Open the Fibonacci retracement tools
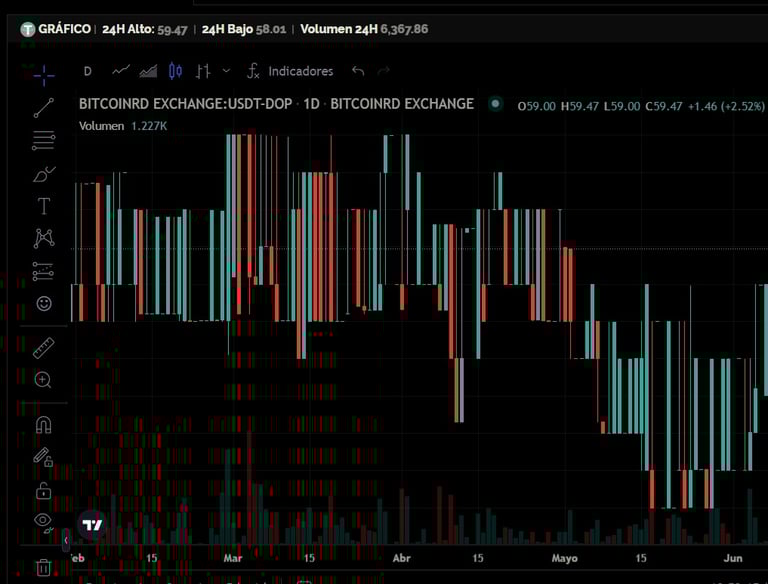768x584 pixels. tap(44, 141)
